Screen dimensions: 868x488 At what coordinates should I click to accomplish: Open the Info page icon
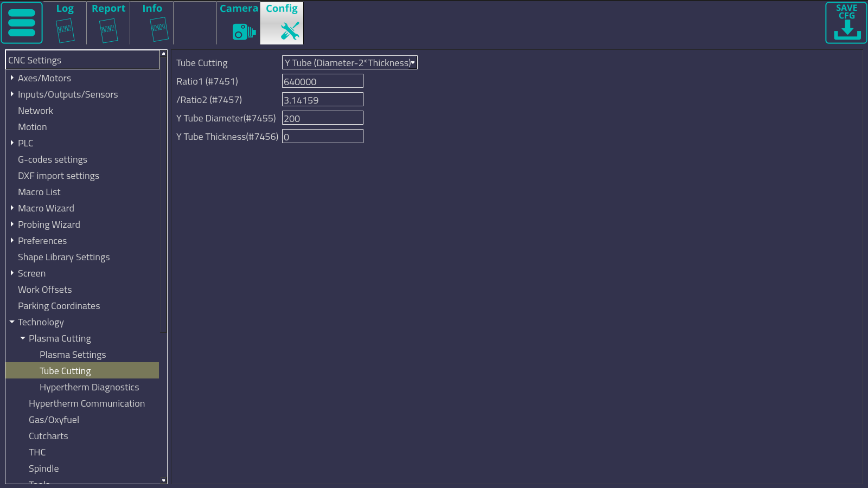(x=158, y=29)
